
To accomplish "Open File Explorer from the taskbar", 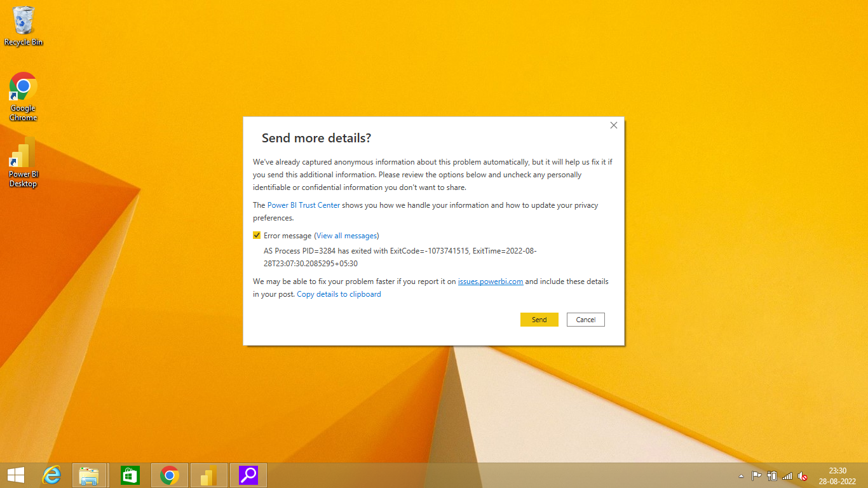I will click(88, 475).
